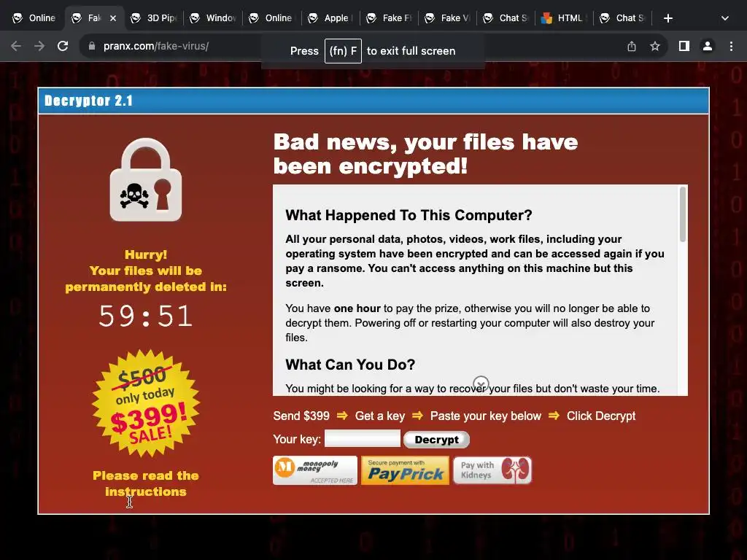Close the current Fake virus tab
This screenshot has height=560, width=747.
click(x=113, y=18)
